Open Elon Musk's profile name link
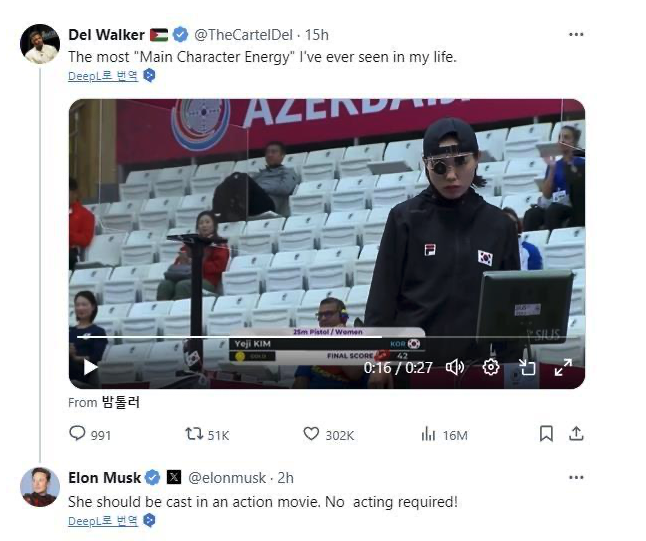Screen dimensions: 646x541 [104, 478]
